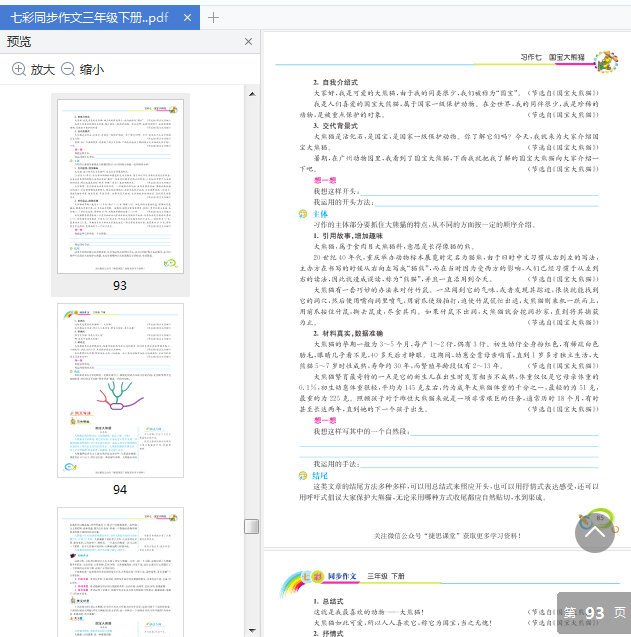Click the heading 1. 引用故事,增加趣味
631x637 pixels.
pyautogui.click(x=348, y=236)
